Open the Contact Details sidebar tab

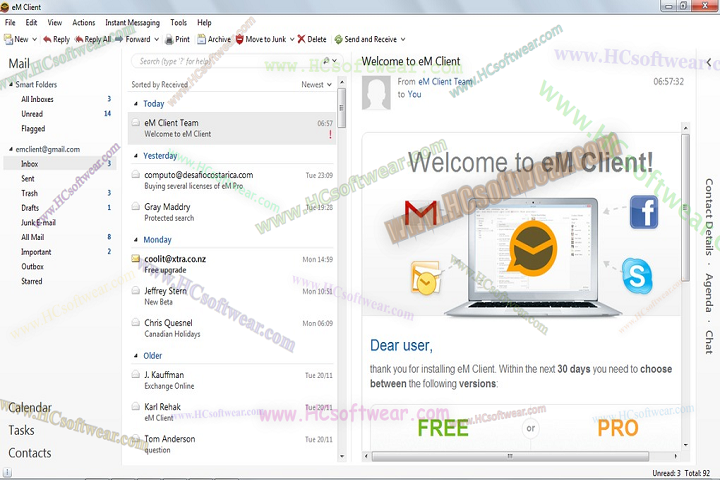(709, 217)
